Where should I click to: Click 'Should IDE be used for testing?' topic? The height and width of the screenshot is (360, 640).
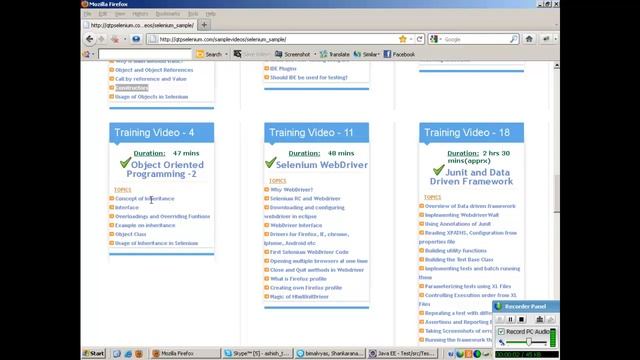click(x=309, y=78)
